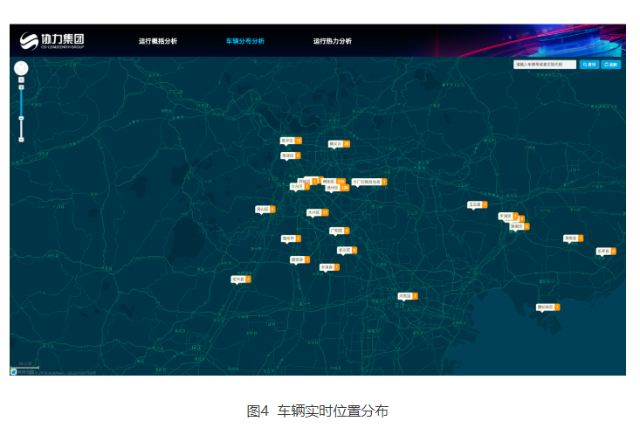Click the vertical zoom slider handle
640x428 pixels.
(21, 118)
